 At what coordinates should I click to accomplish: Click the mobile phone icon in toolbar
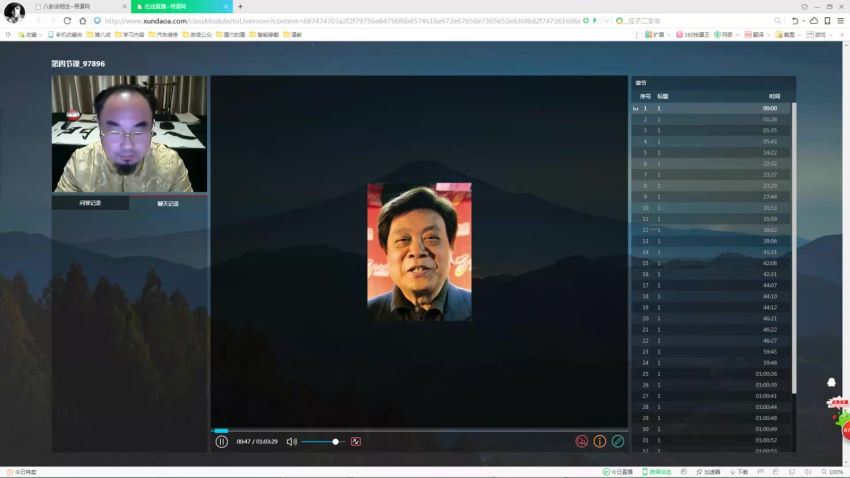pos(827,21)
